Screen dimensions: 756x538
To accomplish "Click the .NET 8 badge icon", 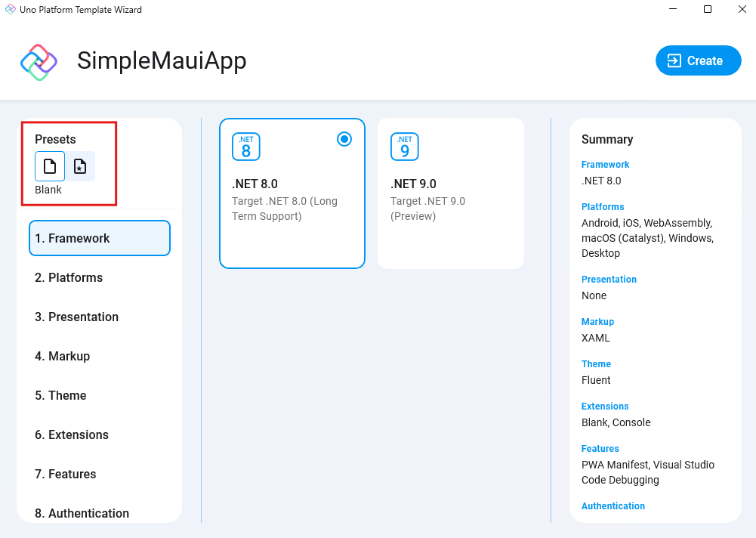I will [247, 147].
